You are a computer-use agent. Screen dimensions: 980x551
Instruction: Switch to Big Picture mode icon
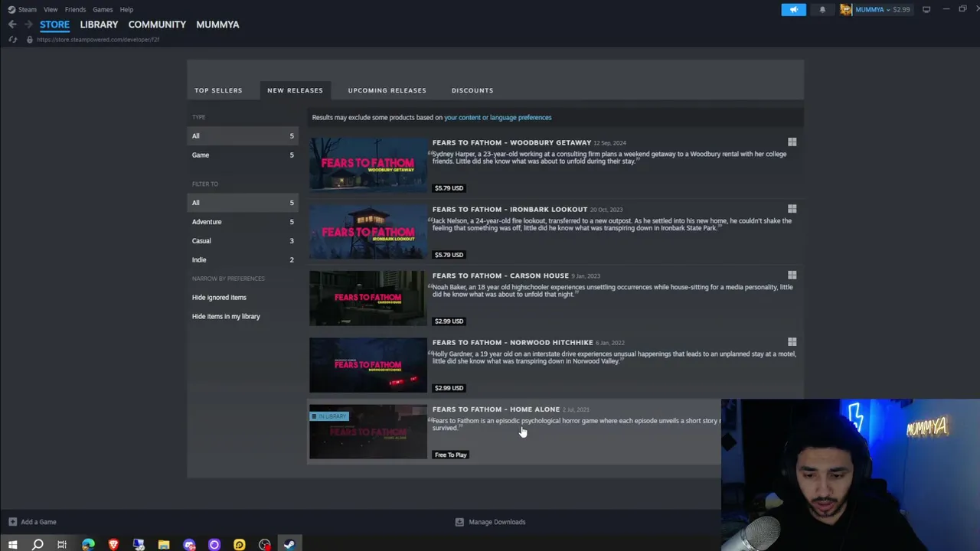[x=926, y=9]
